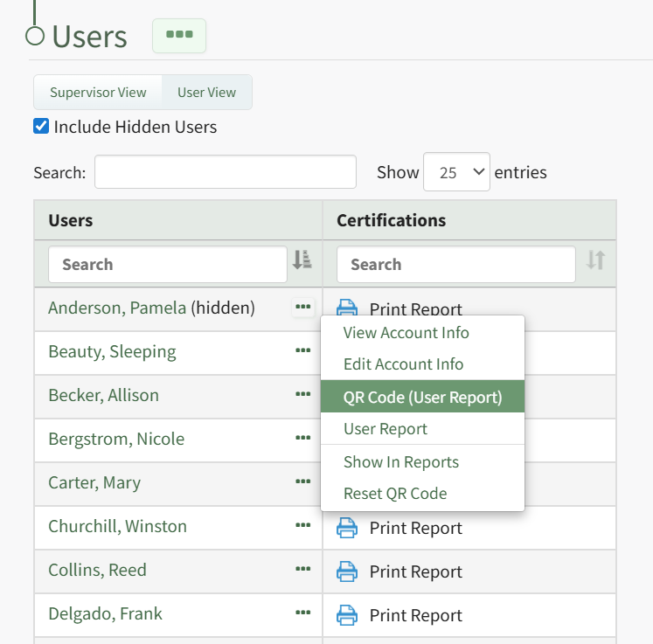
Task: Open the options menu for Beauty, Sleeping
Action: [x=303, y=351]
